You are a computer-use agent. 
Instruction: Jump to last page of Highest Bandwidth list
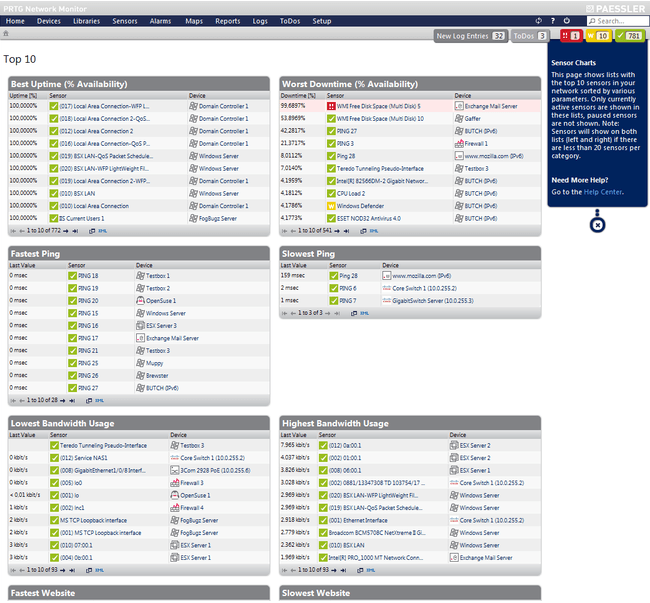click(343, 570)
